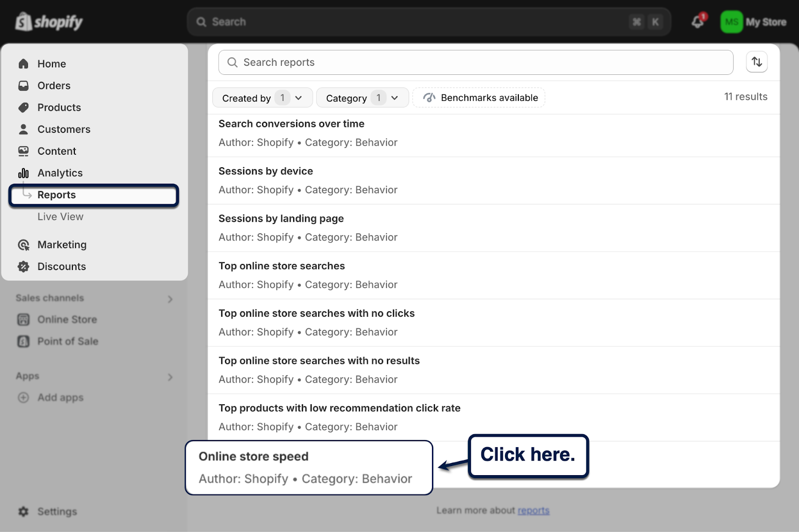Open Sessions by device report

coord(494,181)
